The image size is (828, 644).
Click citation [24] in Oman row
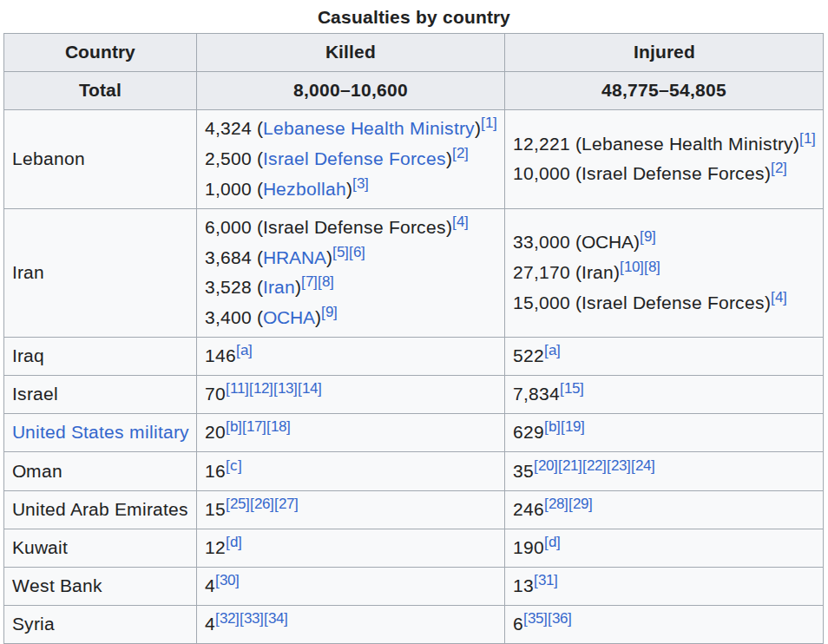click(643, 466)
